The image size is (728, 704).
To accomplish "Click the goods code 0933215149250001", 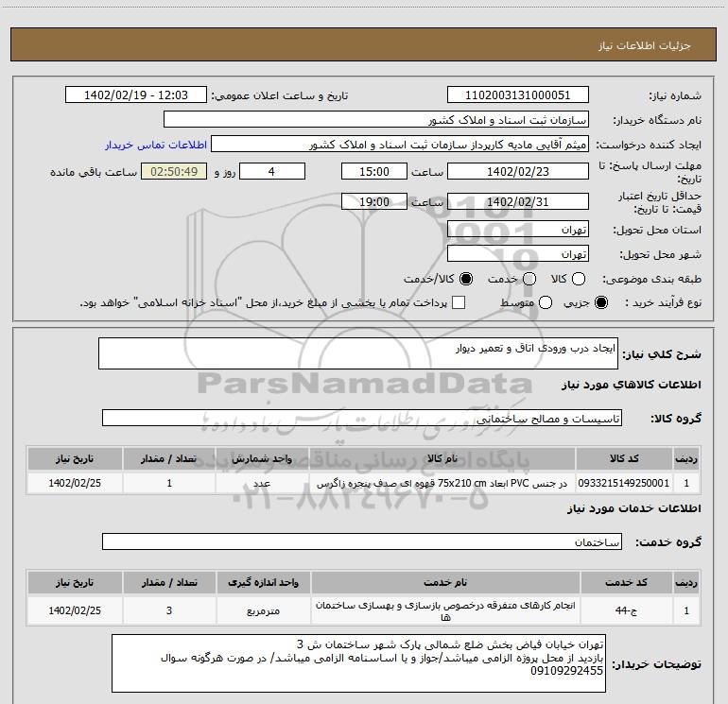I will [624, 483].
